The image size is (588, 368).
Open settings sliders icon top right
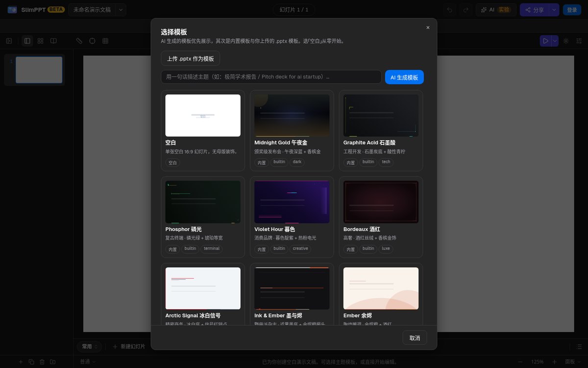tap(579, 41)
